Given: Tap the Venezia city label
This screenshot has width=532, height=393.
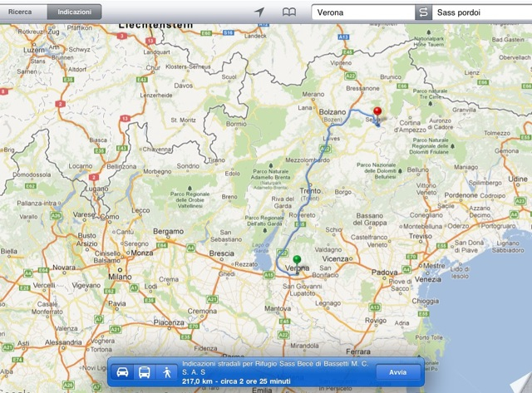Looking at the screenshot, I should [x=428, y=279].
